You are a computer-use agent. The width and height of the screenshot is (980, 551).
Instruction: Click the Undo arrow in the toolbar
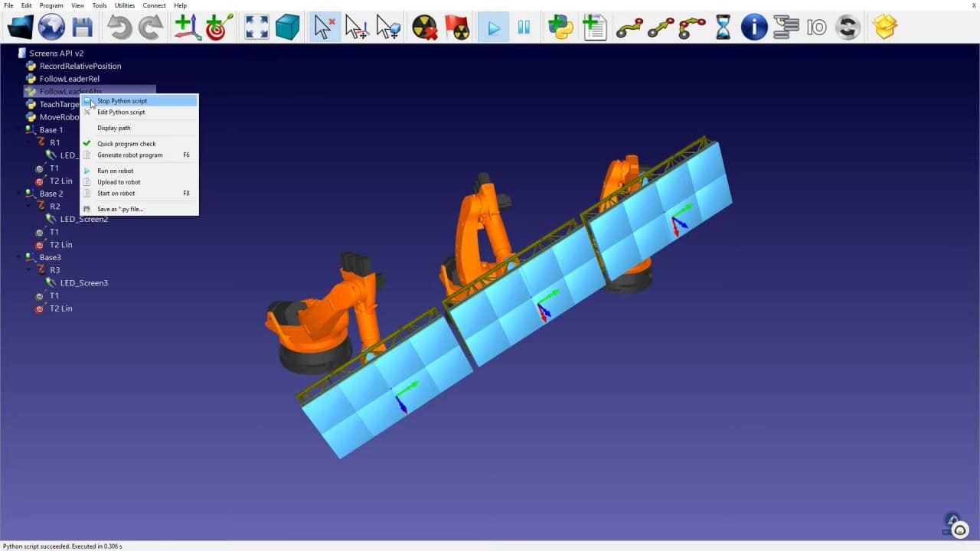(119, 28)
